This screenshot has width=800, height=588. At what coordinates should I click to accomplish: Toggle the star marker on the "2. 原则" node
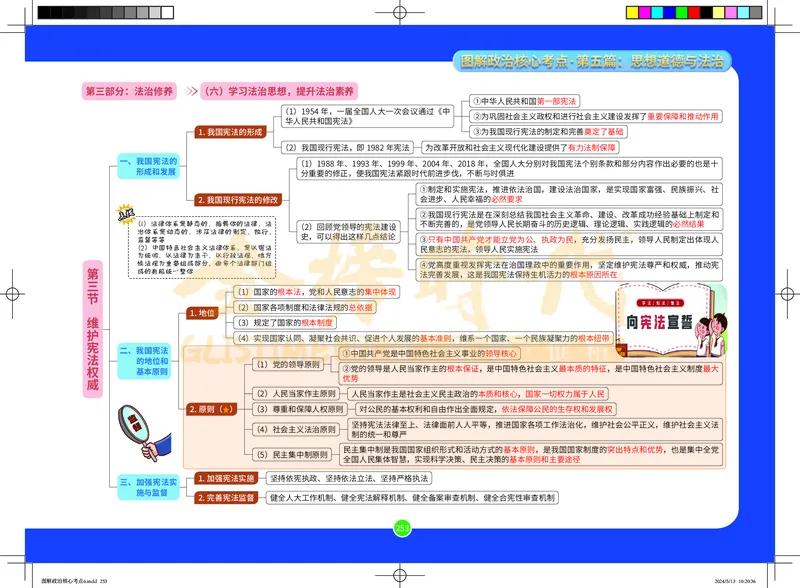(226, 409)
